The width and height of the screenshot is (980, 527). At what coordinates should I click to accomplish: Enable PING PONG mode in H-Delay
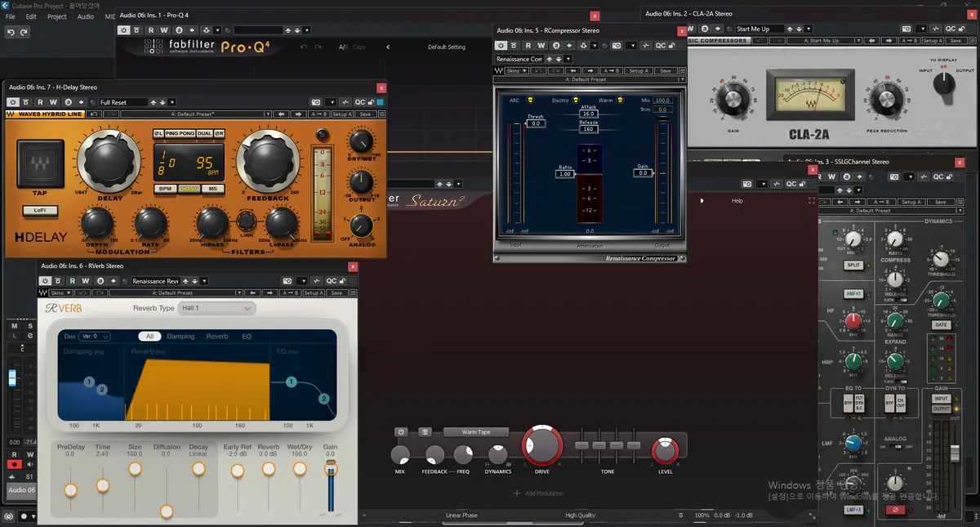click(180, 133)
